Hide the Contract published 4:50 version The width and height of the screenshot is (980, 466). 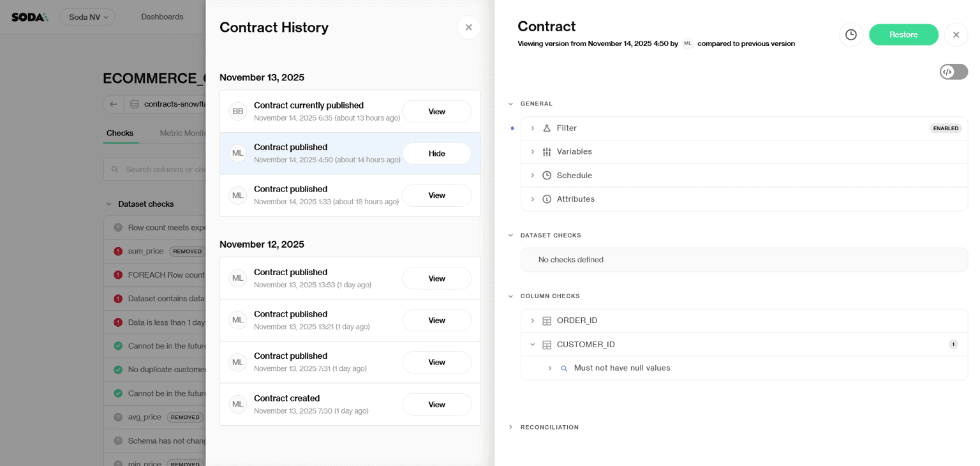(x=436, y=153)
